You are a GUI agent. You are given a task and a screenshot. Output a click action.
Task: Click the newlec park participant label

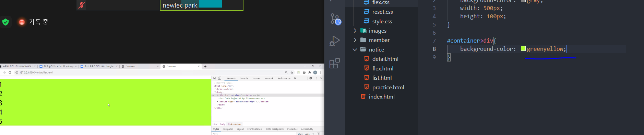pyautogui.click(x=180, y=5)
